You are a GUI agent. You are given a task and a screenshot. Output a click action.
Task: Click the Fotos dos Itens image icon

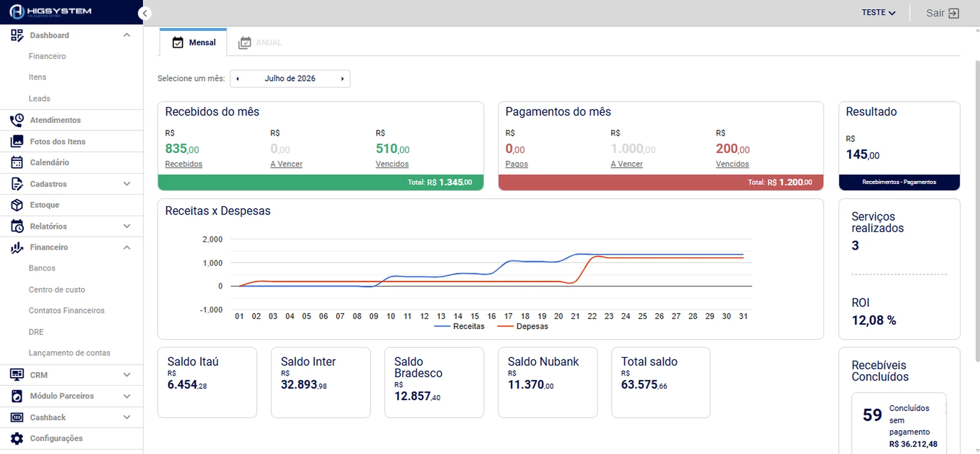(x=17, y=142)
